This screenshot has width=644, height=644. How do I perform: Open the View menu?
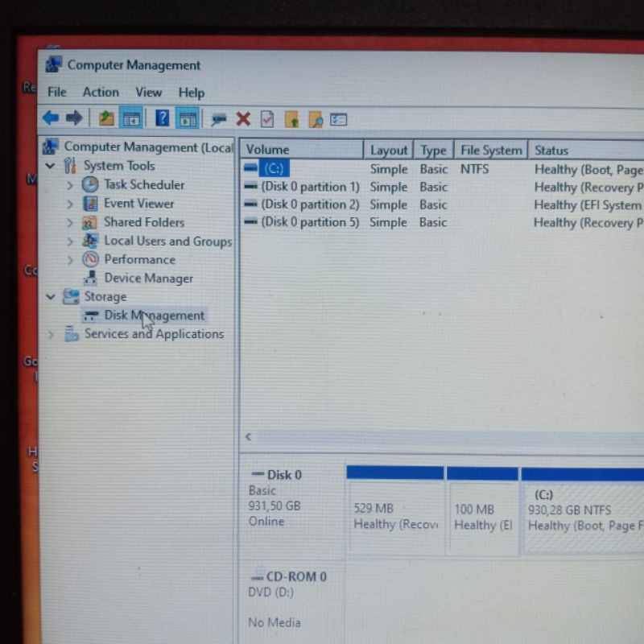coord(148,93)
